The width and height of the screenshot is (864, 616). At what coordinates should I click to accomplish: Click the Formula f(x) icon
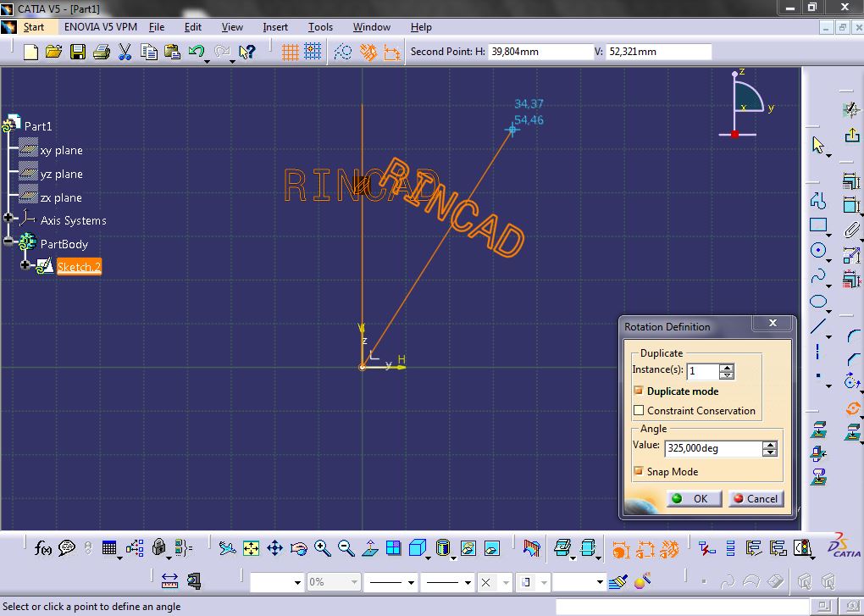point(42,547)
